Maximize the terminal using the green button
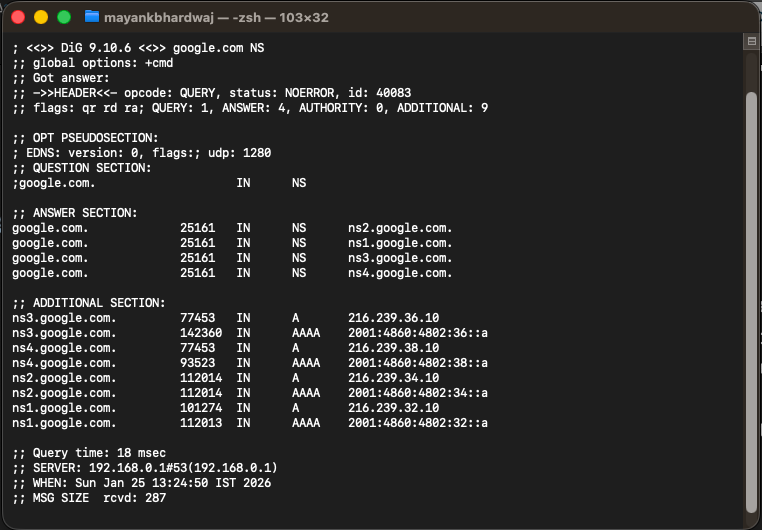This screenshot has width=762, height=530. pyautogui.click(x=64, y=17)
